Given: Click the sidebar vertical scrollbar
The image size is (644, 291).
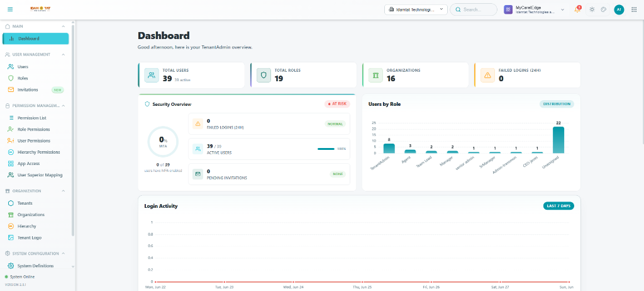Looking at the screenshot, I should [x=73, y=131].
